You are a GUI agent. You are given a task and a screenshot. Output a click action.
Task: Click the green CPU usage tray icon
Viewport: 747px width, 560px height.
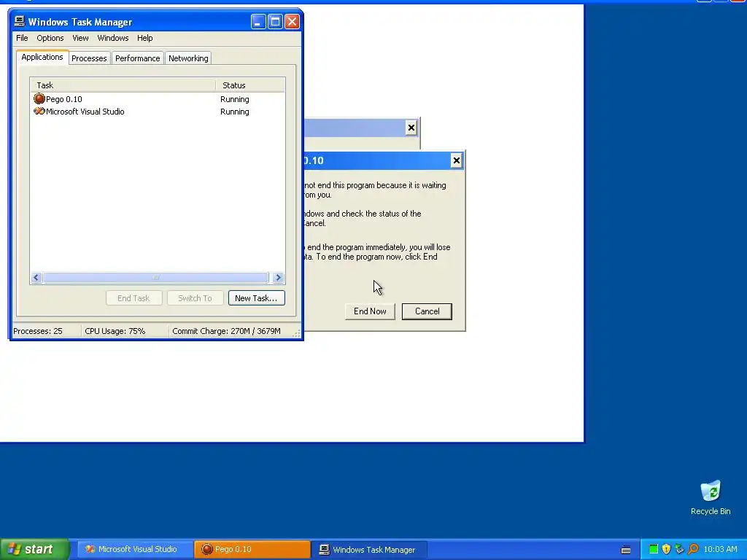654,549
